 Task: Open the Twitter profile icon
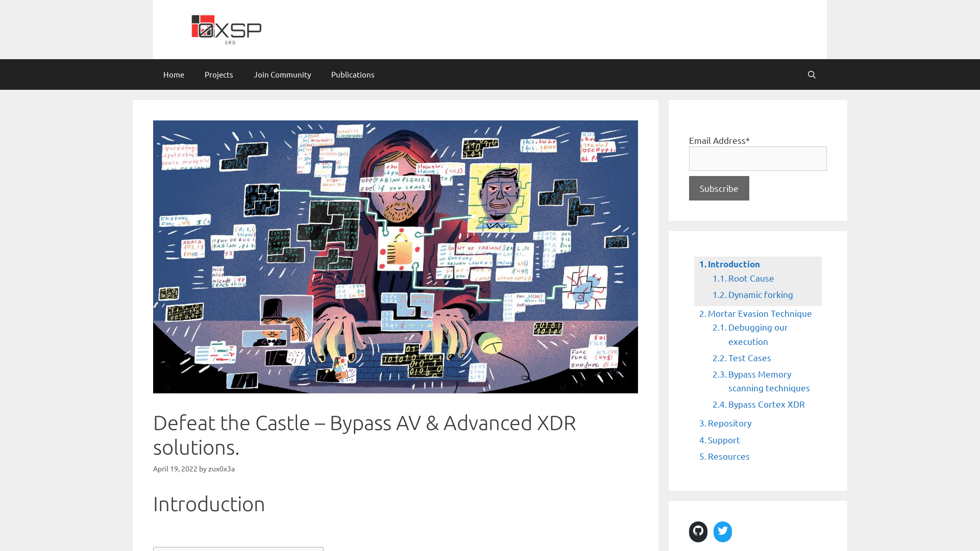pyautogui.click(x=723, y=532)
